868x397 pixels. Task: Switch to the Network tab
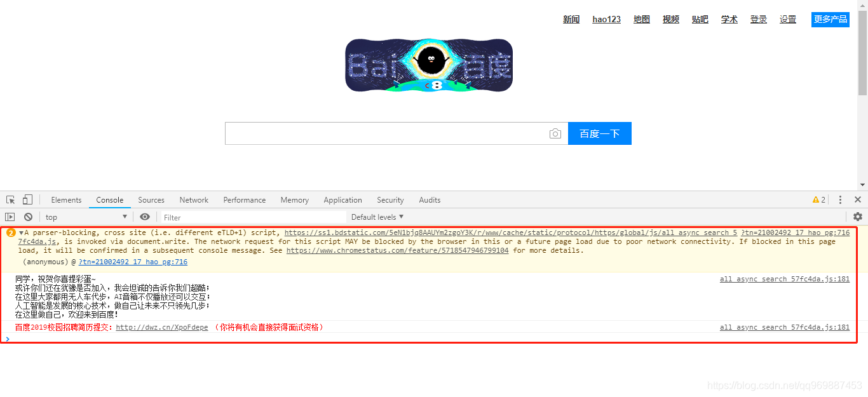(194, 199)
